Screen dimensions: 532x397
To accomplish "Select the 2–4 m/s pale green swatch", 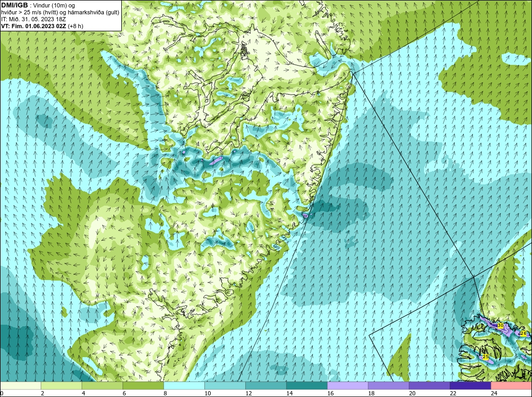I will point(61,386).
